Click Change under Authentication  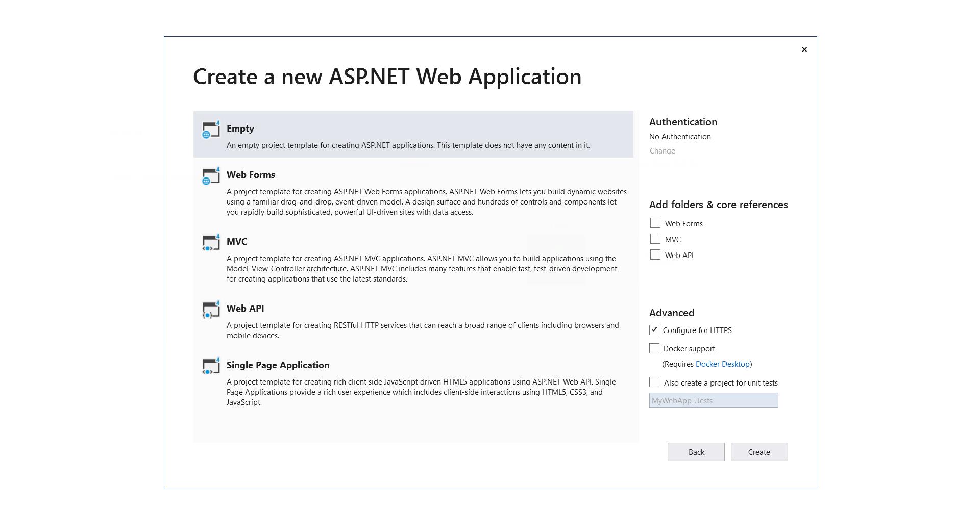662,151
